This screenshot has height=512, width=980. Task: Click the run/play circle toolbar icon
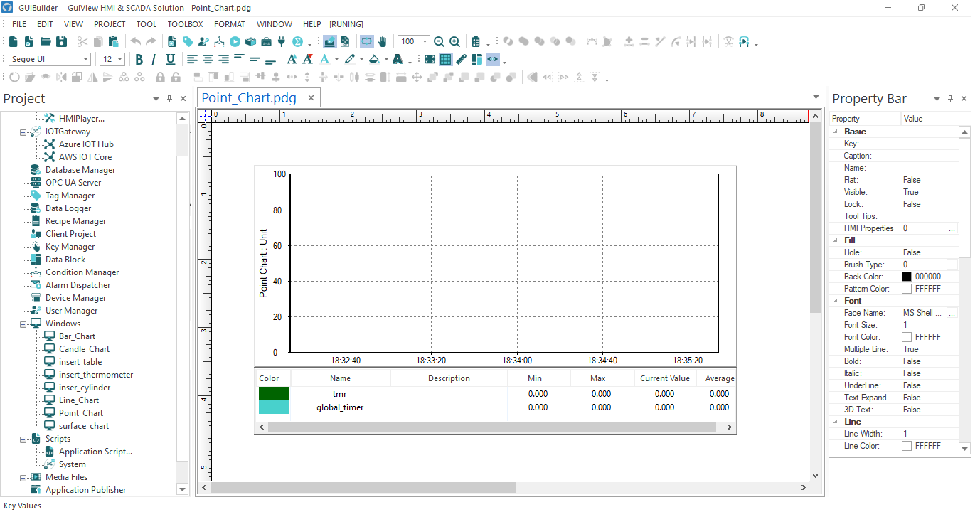click(x=235, y=42)
